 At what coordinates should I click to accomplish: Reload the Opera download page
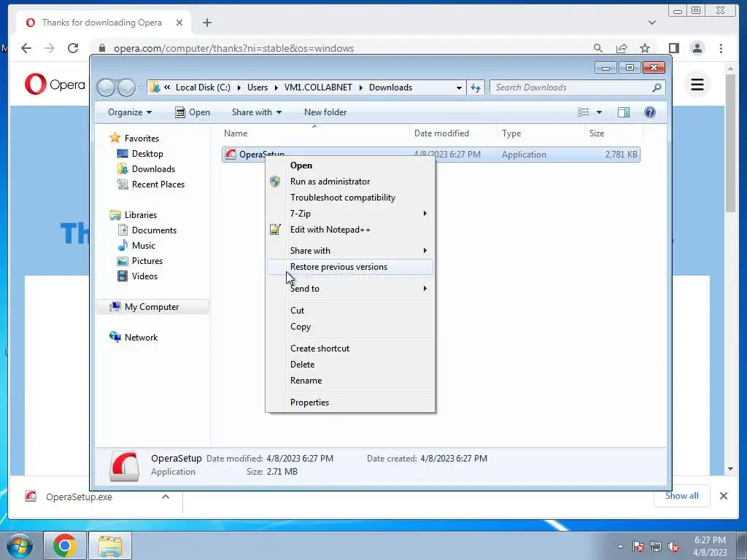tap(73, 48)
